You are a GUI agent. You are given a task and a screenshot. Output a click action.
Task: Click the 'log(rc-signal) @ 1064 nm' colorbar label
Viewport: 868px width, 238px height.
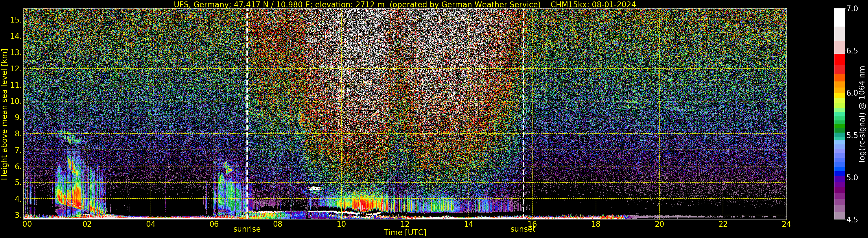[862, 114]
